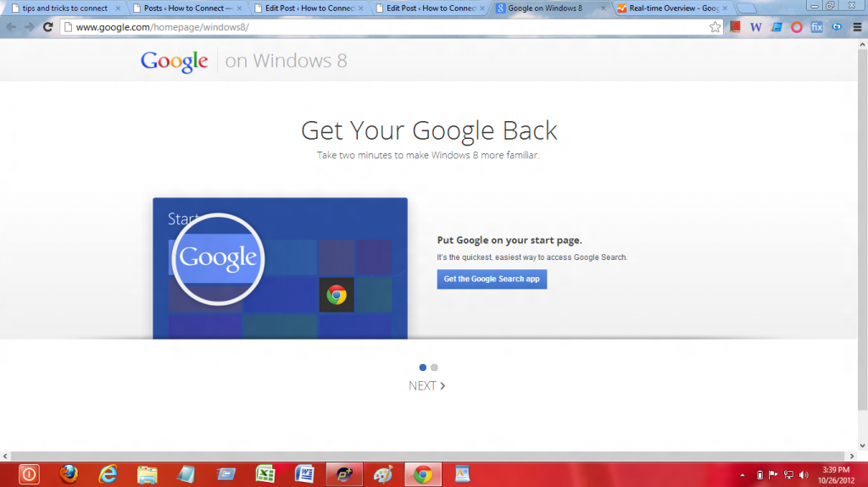Open the Action Center flag icon
The width and height of the screenshot is (868, 487).
pyautogui.click(x=773, y=475)
